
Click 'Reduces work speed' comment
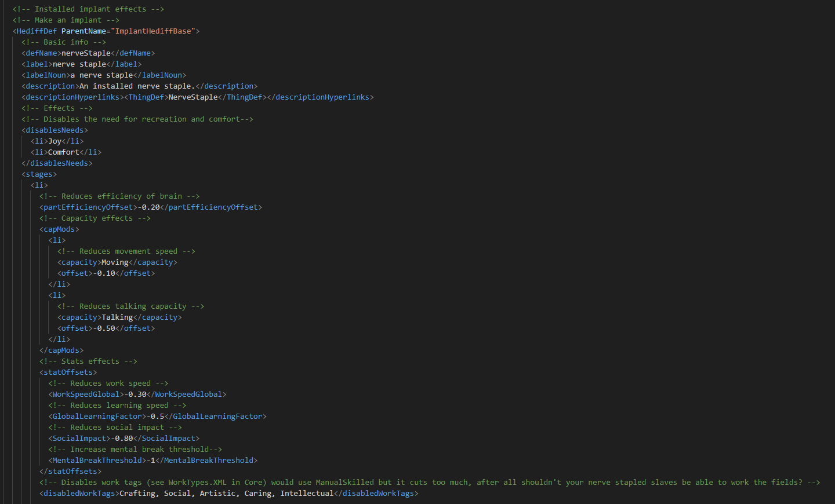click(x=108, y=384)
